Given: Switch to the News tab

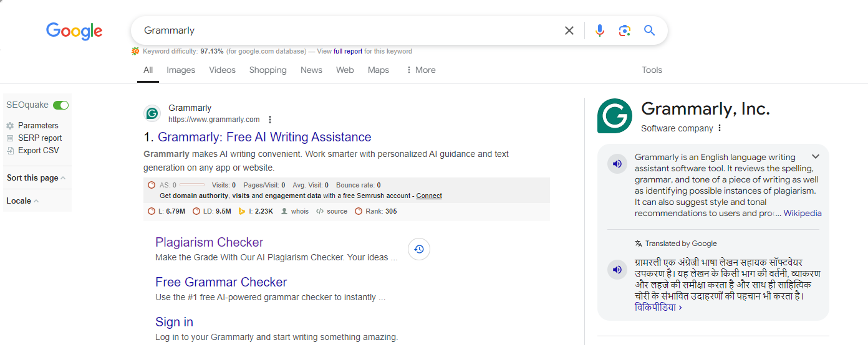Looking at the screenshot, I should pos(311,70).
